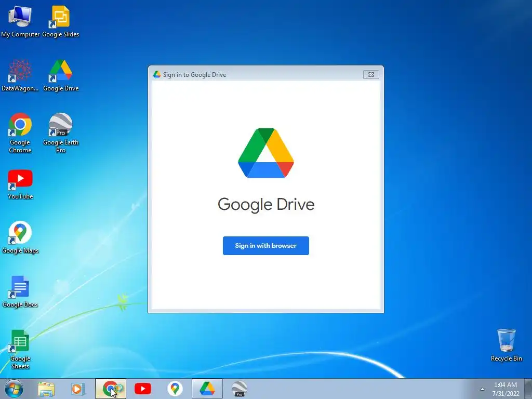Close the Sign in to Google Drive dialog
The image size is (532, 399).
click(371, 75)
